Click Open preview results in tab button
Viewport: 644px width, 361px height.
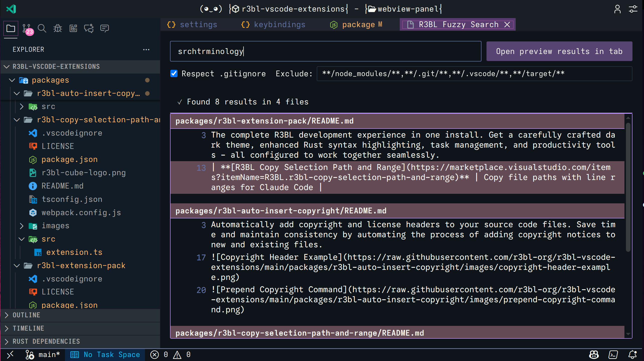pos(559,51)
